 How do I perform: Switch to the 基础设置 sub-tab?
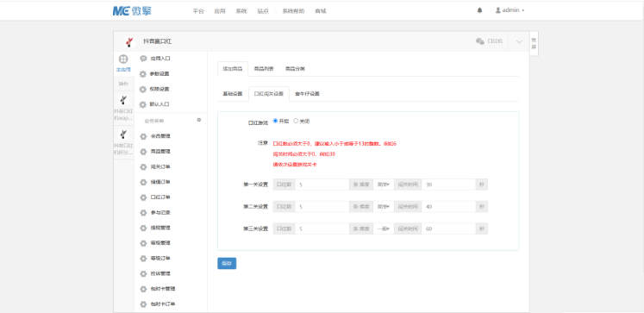tap(233, 94)
